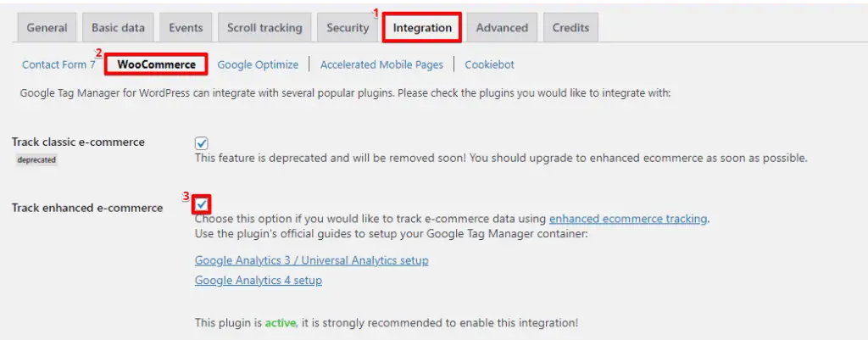Click the green 'active' status word
Screen dimensions: 868x340
click(x=281, y=322)
